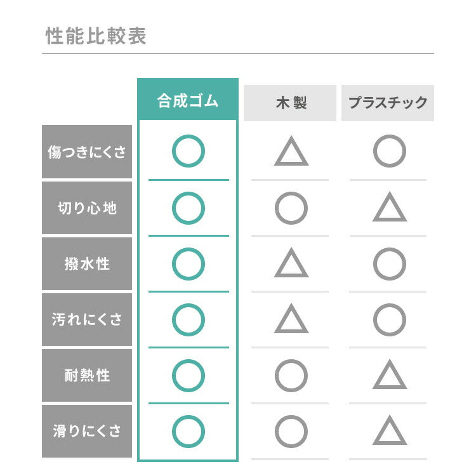This screenshot has height=476, width=476.
Task: Click the 汚れにくさ row label
Action: pos(87,319)
